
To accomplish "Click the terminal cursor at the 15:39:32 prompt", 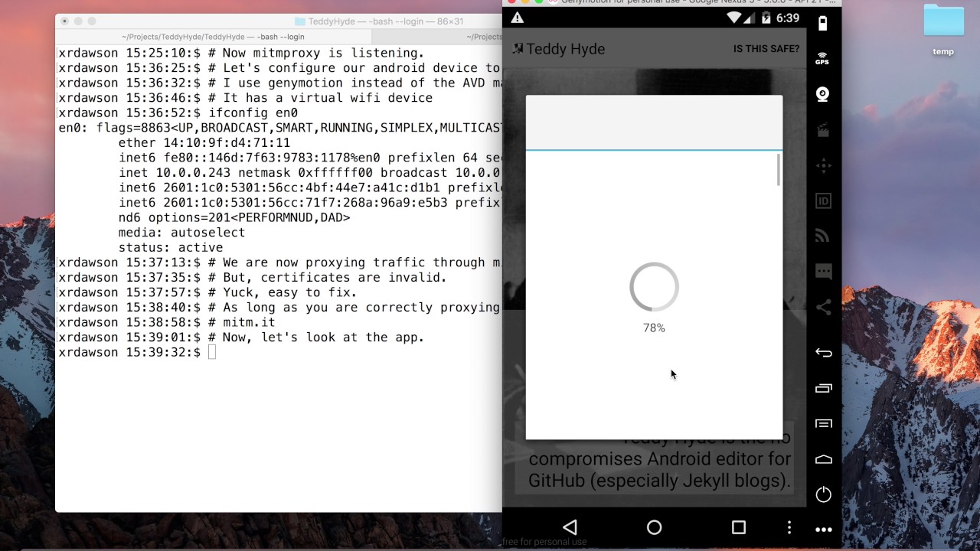I will [x=212, y=352].
